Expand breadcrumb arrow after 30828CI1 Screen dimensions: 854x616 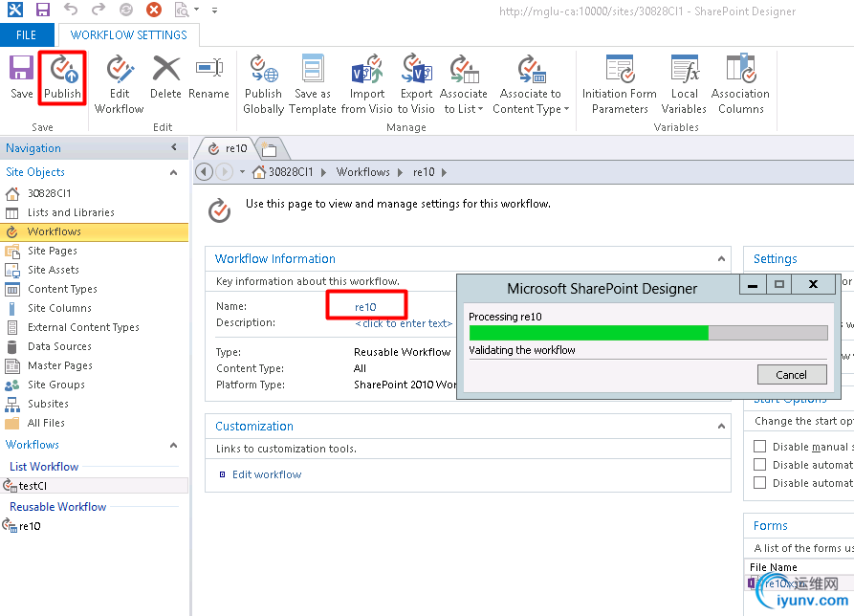pos(323,172)
